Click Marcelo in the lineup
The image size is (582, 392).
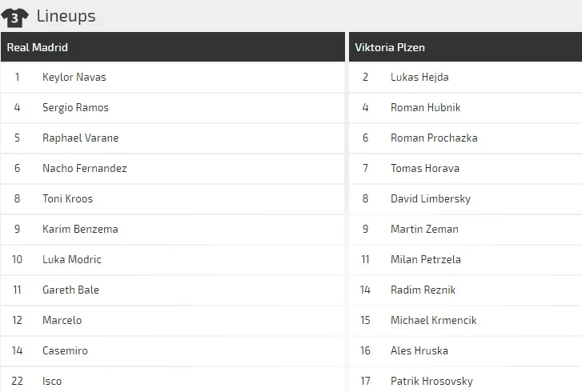(62, 321)
